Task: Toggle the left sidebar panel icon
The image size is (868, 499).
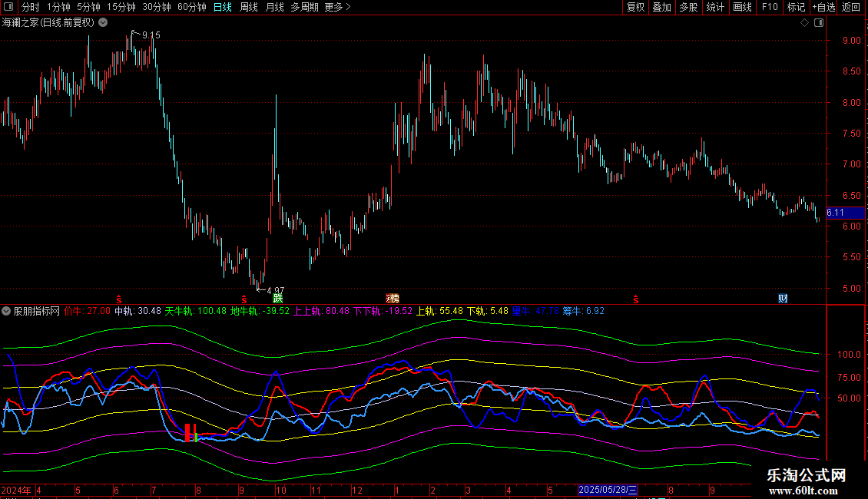Action: click(7, 7)
